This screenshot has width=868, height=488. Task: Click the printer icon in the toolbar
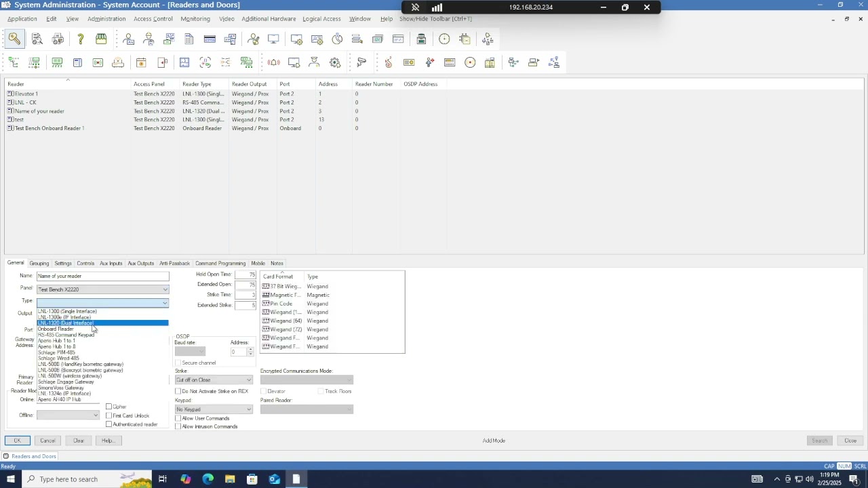(58, 39)
